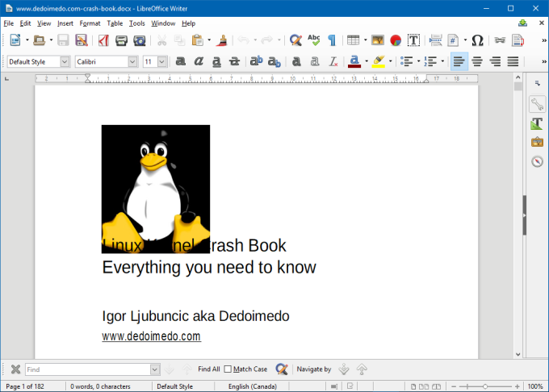Open the Insert menu

point(65,23)
